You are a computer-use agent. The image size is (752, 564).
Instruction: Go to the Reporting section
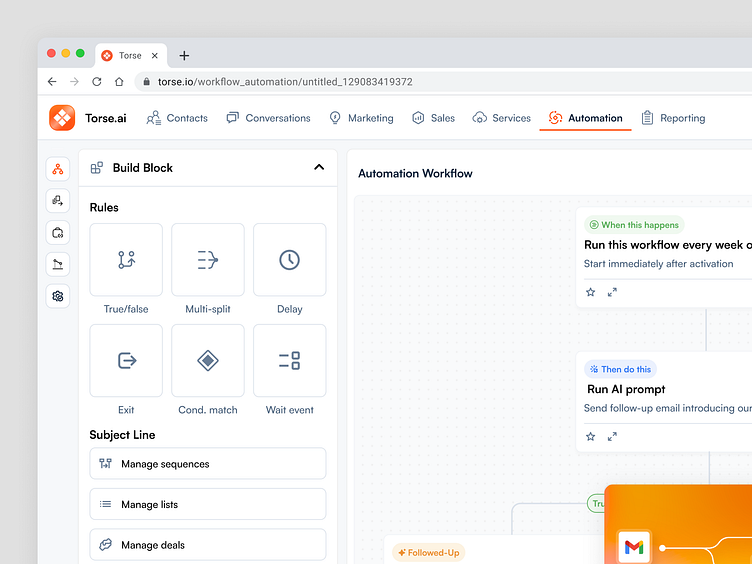(x=673, y=118)
